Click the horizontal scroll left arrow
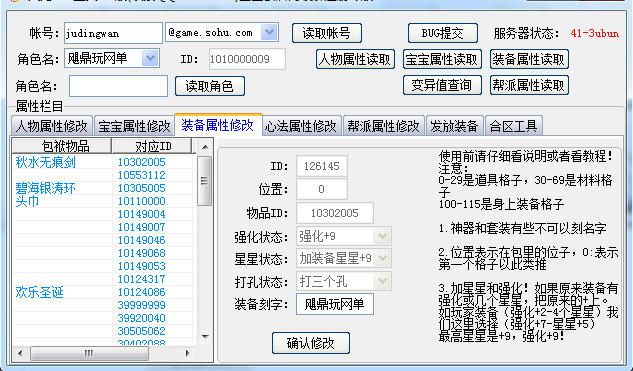This screenshot has height=371, width=633. [x=20, y=353]
